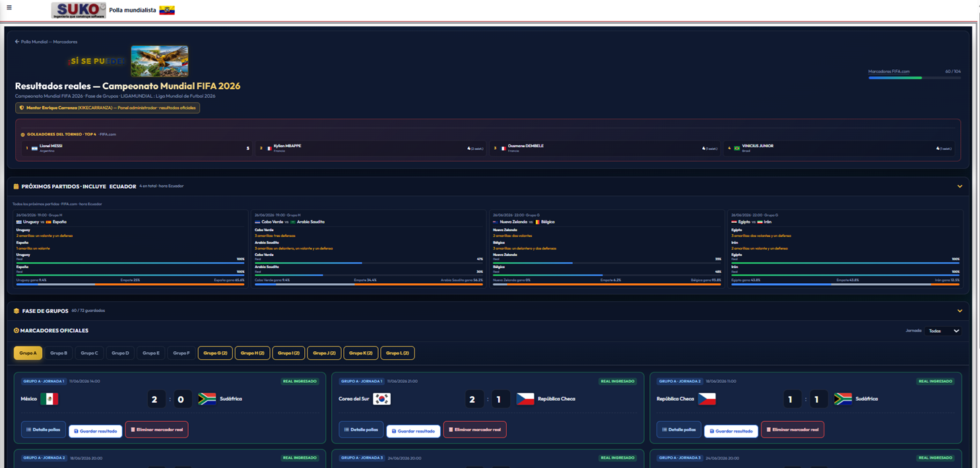
Task: Click the Grupo A · Jornada 1 label on México card
Action: tap(44, 381)
